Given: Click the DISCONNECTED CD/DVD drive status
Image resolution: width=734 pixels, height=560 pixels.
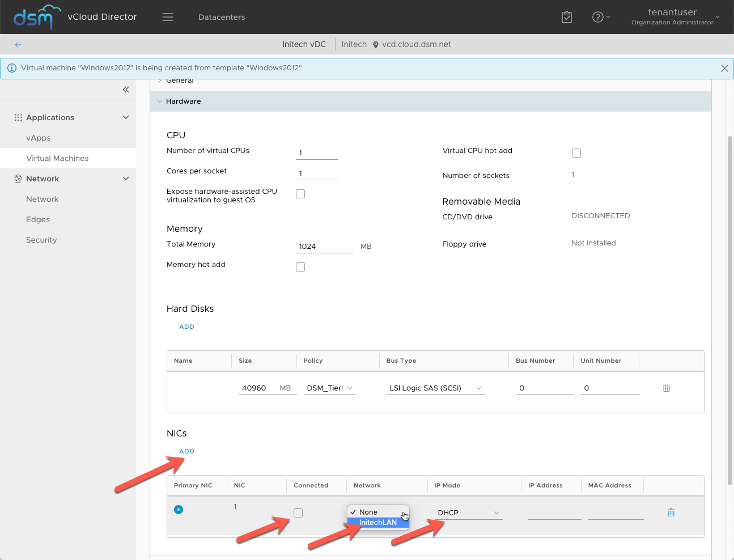Looking at the screenshot, I should [x=601, y=216].
